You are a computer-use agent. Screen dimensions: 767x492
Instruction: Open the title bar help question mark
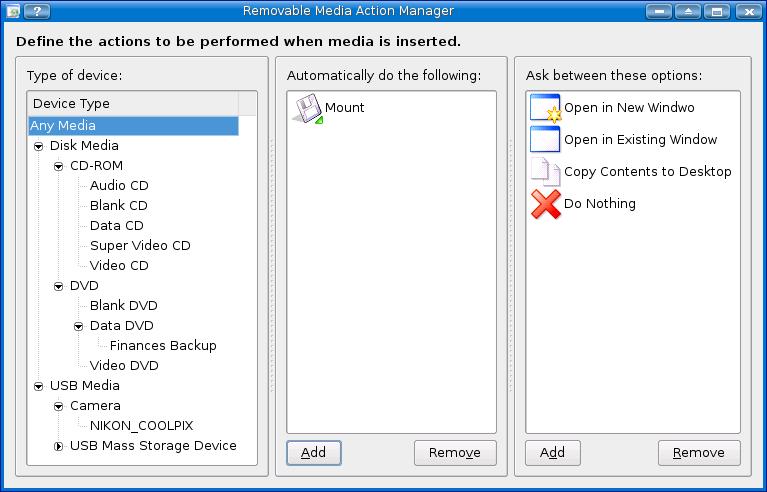coord(37,11)
